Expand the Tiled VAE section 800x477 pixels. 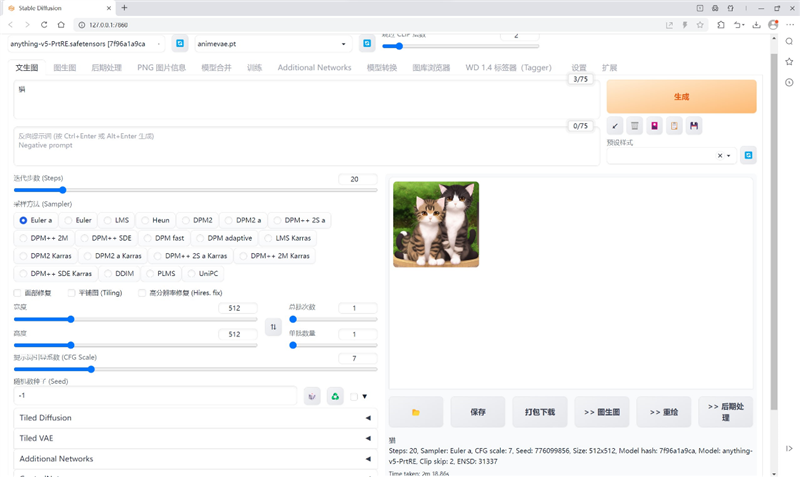coord(195,438)
